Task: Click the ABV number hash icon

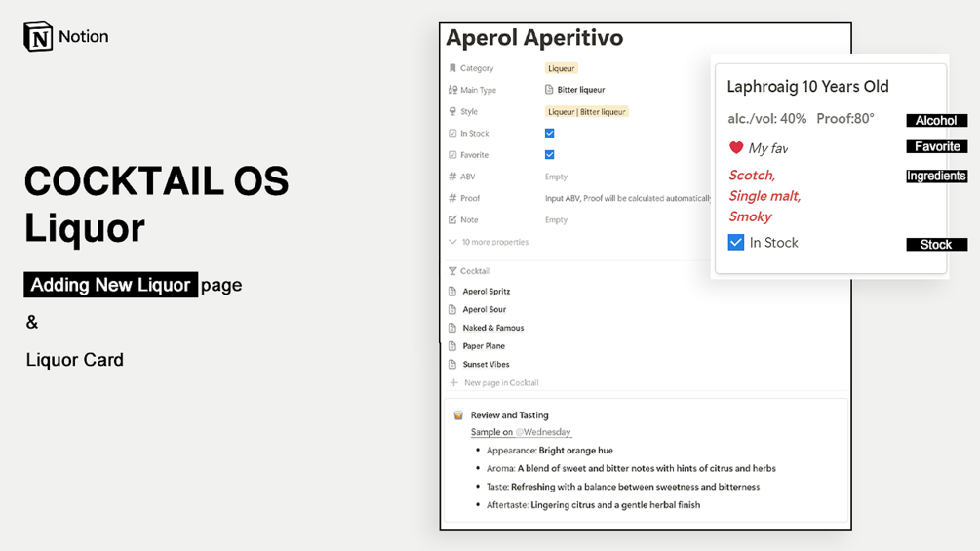Action: coord(452,177)
